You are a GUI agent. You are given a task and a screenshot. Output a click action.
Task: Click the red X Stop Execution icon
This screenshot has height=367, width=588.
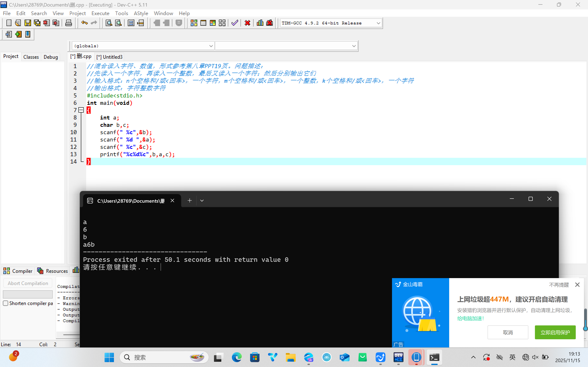coord(247,23)
